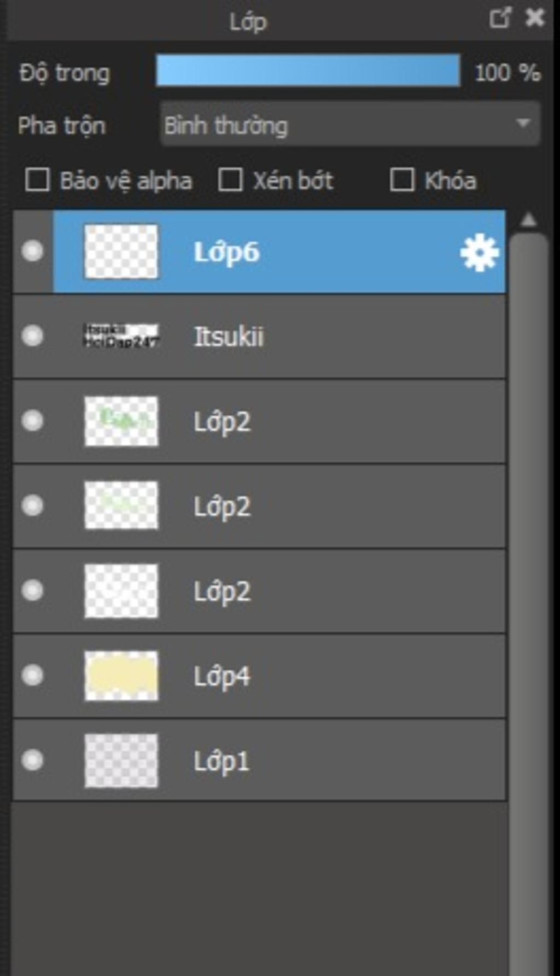Open Lớp6 layer settings gear
Screen dimensions: 560x976
pos(479,252)
